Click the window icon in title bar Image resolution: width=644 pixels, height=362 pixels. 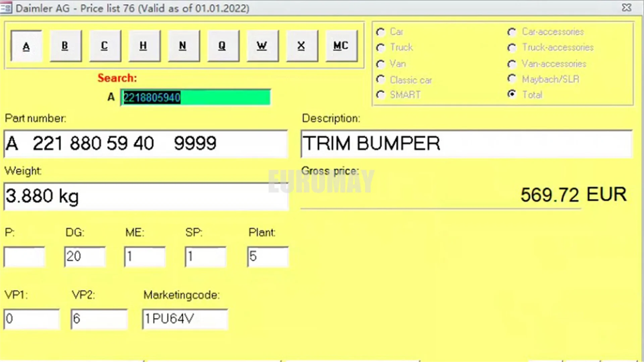coord(6,8)
